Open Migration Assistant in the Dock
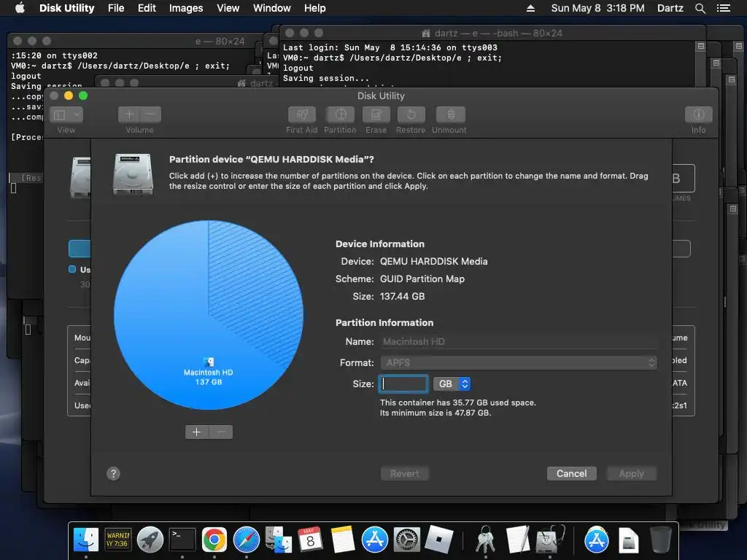The image size is (747, 560). coord(279,540)
